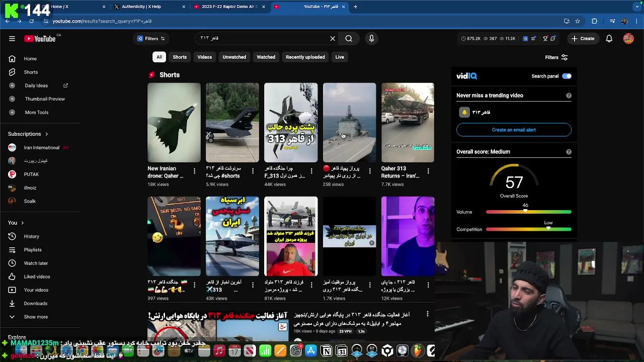Open the 'Qaher 313 Returns' short thumbnail
644x362 pixels.
(x=408, y=123)
